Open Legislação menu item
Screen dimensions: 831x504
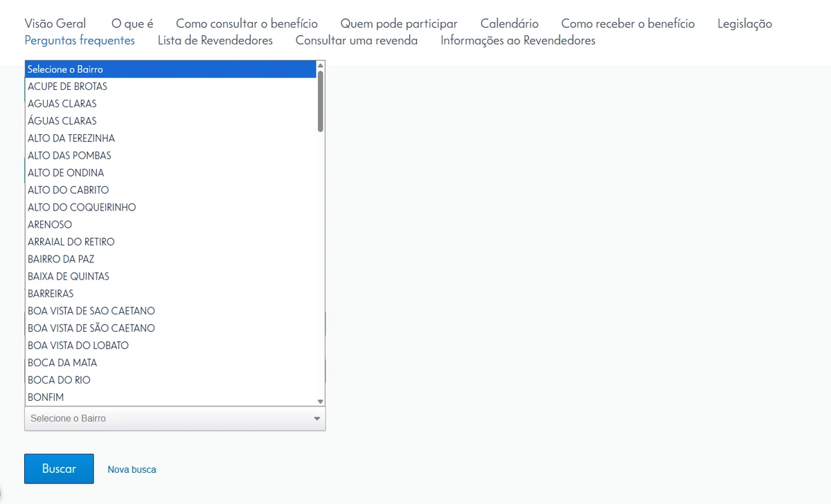744,24
